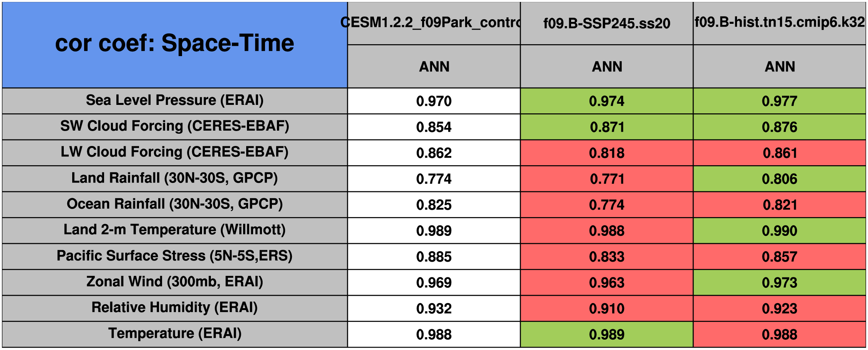The image size is (868, 350).
Task: Click ANN under the f09.B-SSP245.ss20 header
Action: 606,66
